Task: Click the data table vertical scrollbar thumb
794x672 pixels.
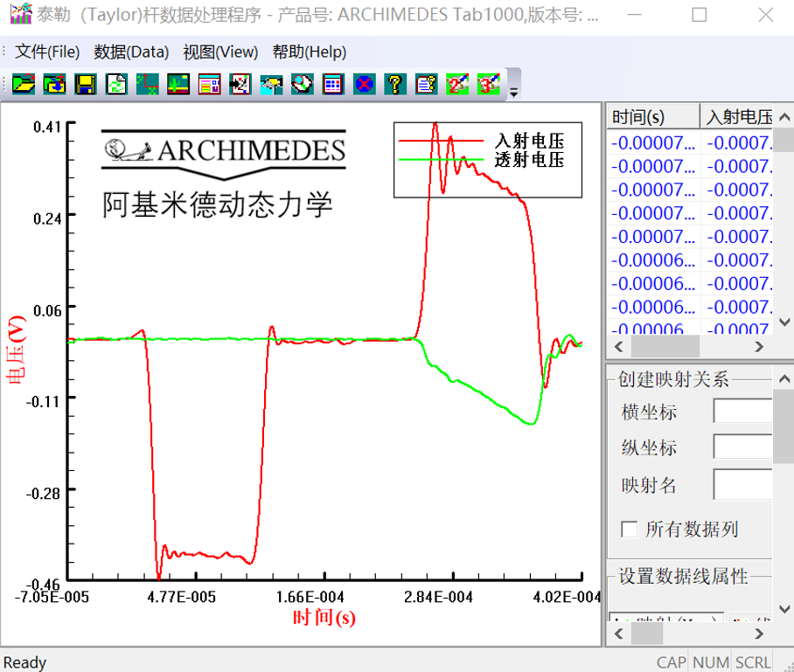Action: click(784, 140)
